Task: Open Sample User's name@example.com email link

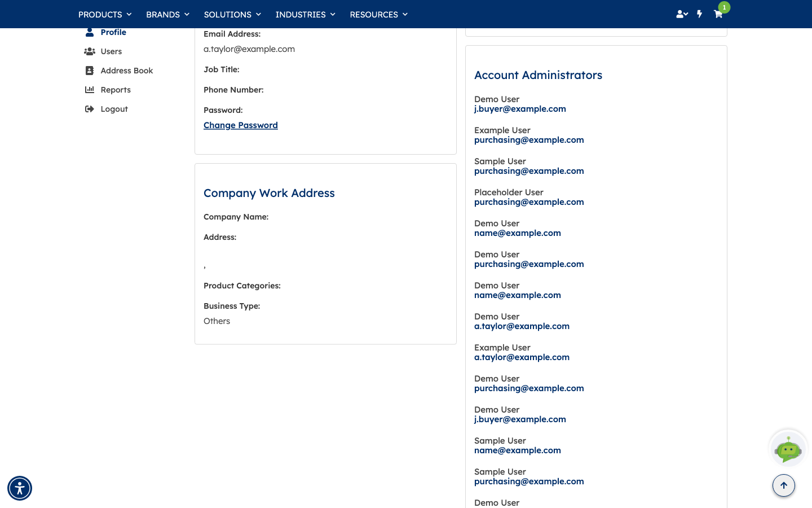Action: click(518, 450)
